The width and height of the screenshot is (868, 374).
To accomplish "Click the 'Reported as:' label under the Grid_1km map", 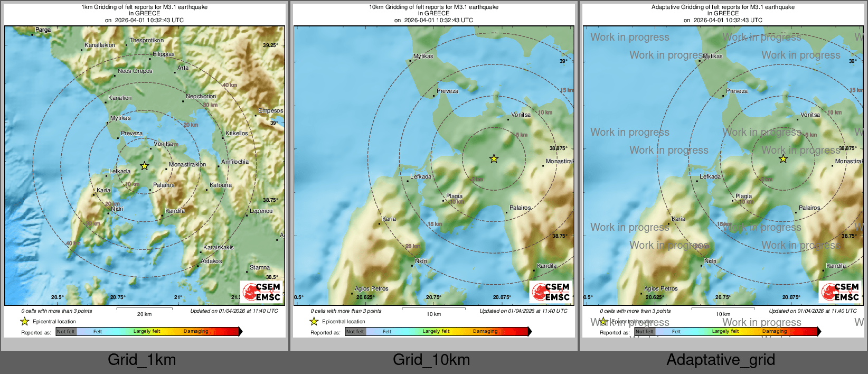I will pos(36,333).
